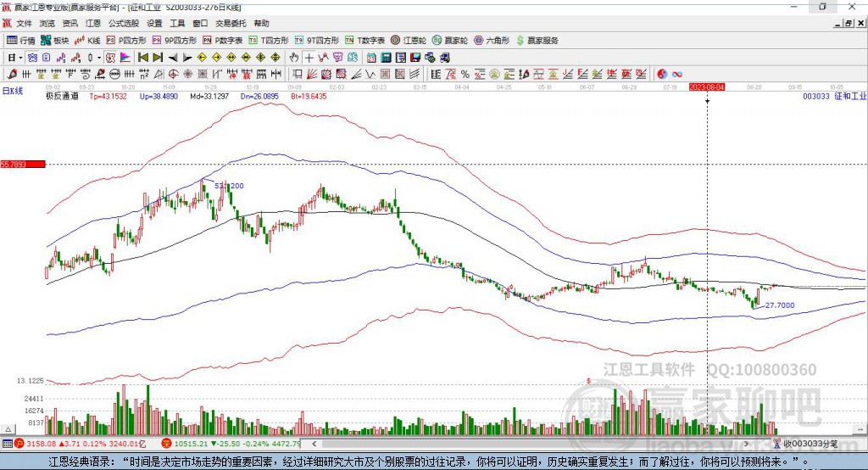Screen dimensions: 868x470
Task: Click the 27.7000 low price label
Action: coord(780,305)
